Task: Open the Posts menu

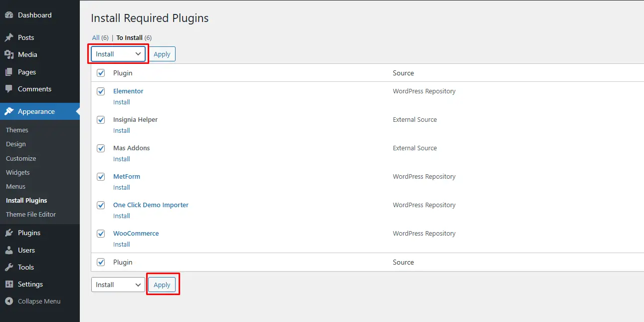Action: coord(26,37)
